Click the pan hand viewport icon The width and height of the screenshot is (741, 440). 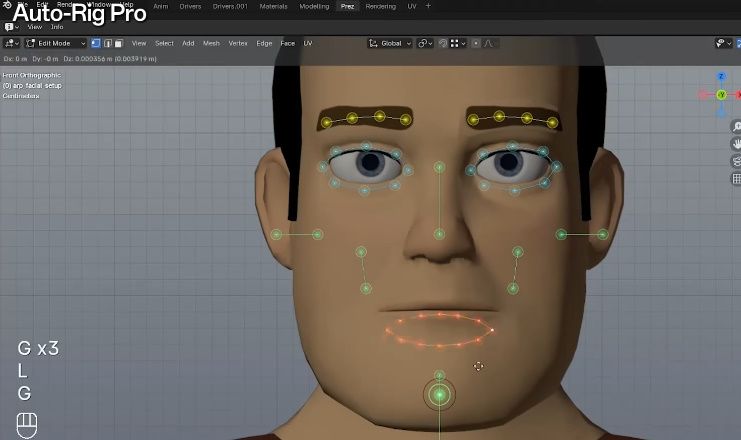pos(735,144)
